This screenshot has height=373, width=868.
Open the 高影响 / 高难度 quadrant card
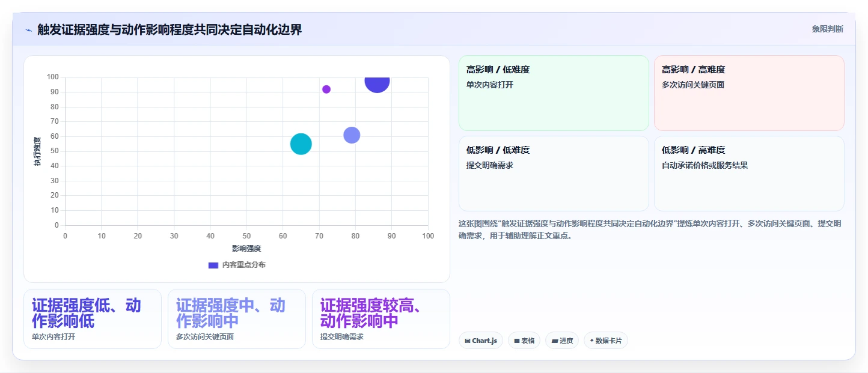coord(749,93)
